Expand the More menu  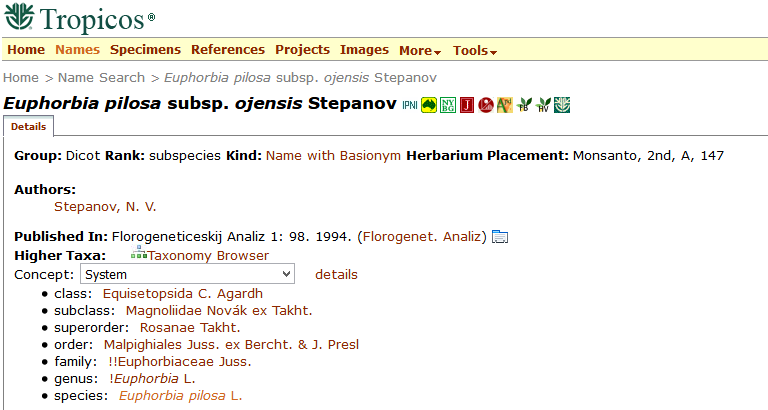point(420,50)
